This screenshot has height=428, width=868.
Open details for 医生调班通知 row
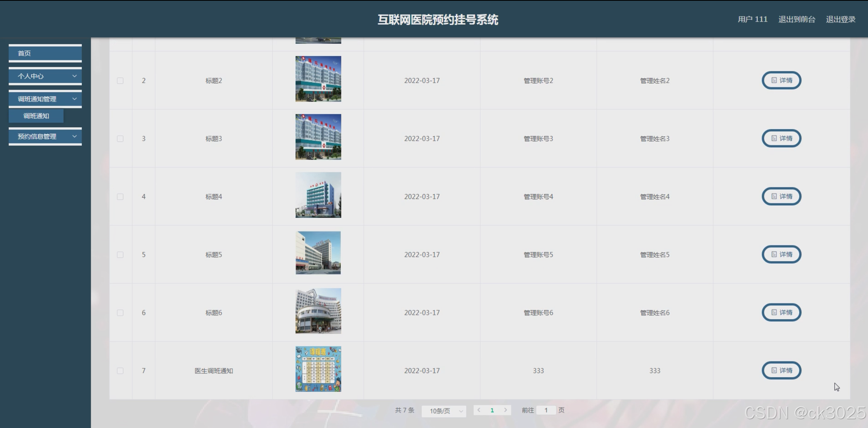click(781, 370)
